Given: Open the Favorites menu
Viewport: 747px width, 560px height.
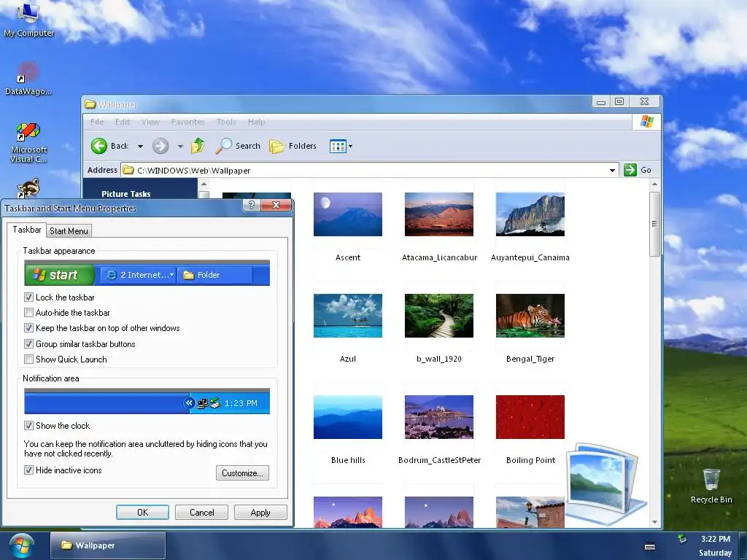Looking at the screenshot, I should [x=187, y=122].
